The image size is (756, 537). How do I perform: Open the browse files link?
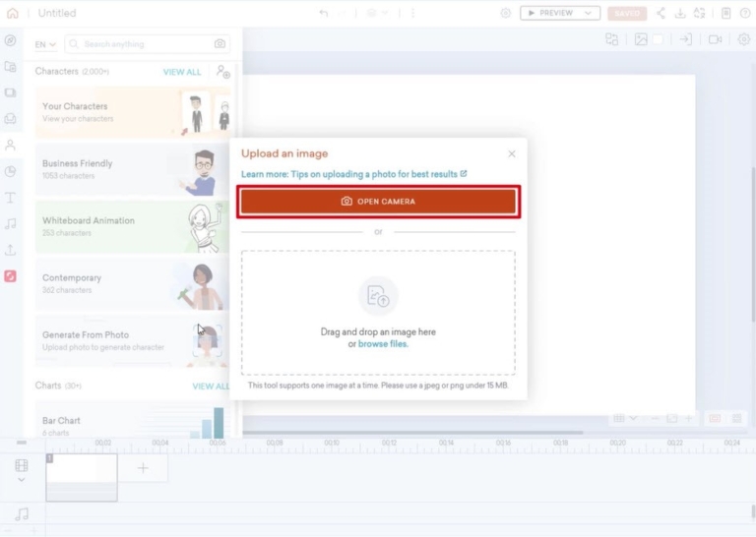tap(383, 344)
